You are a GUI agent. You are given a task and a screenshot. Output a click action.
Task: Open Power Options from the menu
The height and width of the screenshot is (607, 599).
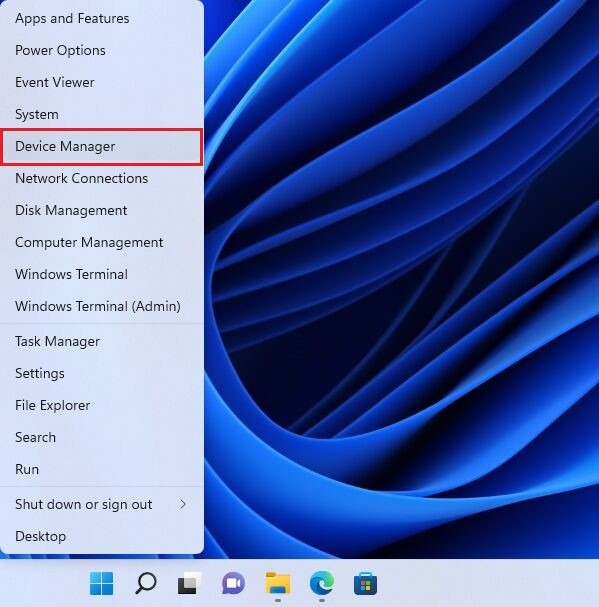coord(101,50)
